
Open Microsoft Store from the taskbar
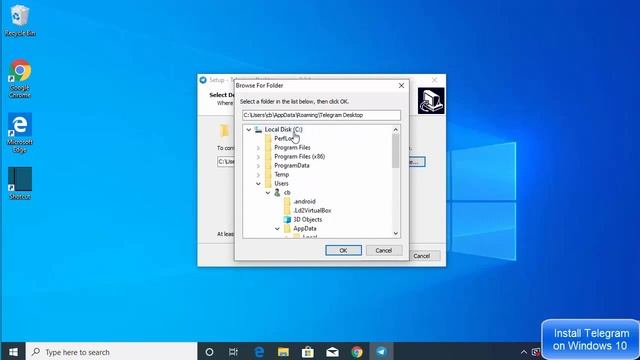[308, 352]
